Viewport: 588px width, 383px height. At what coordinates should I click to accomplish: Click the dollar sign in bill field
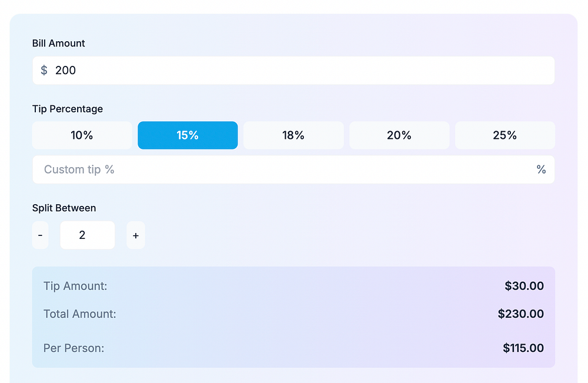(44, 71)
